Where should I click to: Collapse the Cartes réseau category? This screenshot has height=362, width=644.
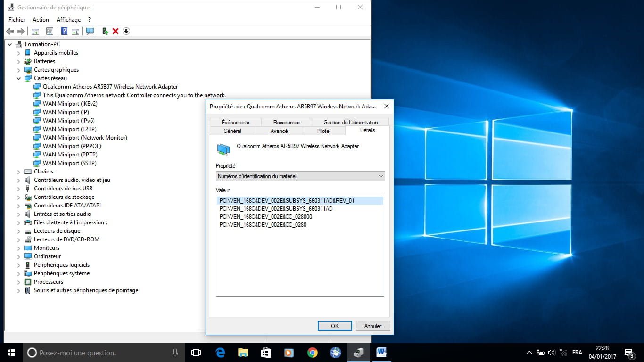pyautogui.click(x=19, y=78)
